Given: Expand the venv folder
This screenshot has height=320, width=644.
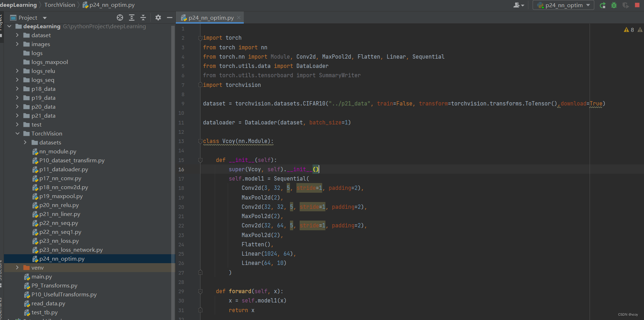Looking at the screenshot, I should (x=17, y=267).
